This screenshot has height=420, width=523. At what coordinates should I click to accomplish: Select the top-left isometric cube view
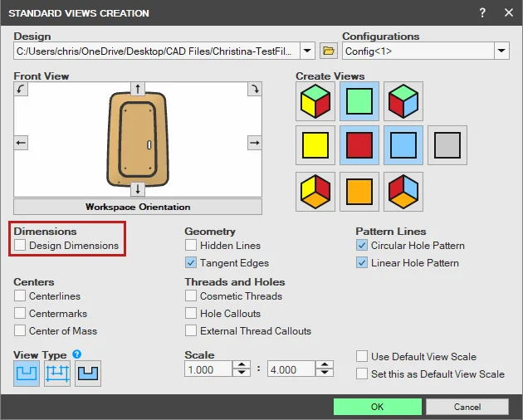(x=315, y=101)
